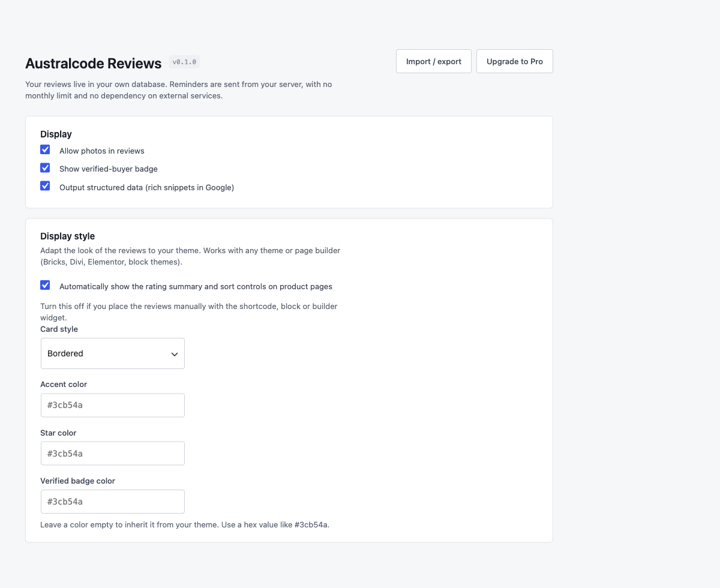The image size is (720, 588).
Task: Click the Accent color hex field
Action: click(113, 405)
